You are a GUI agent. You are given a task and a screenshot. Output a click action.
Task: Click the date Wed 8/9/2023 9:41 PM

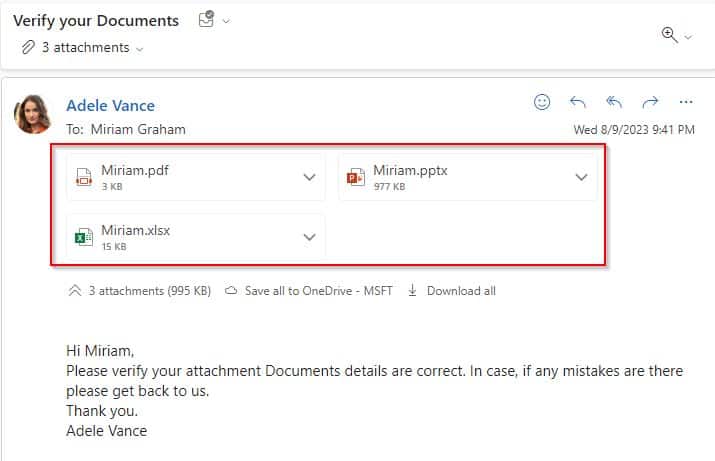(634, 130)
